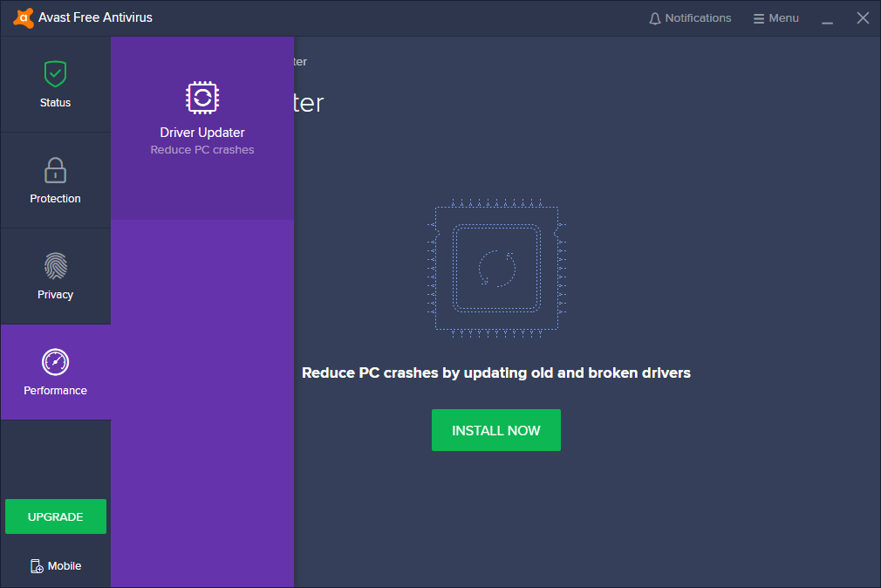Image resolution: width=881 pixels, height=588 pixels.
Task: Select the Performance gauge section
Action: (x=55, y=373)
